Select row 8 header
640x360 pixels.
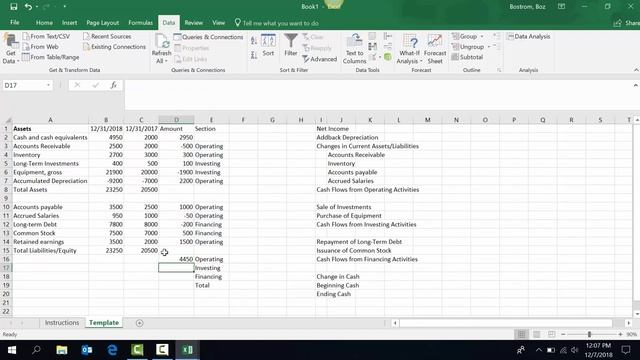(6, 189)
